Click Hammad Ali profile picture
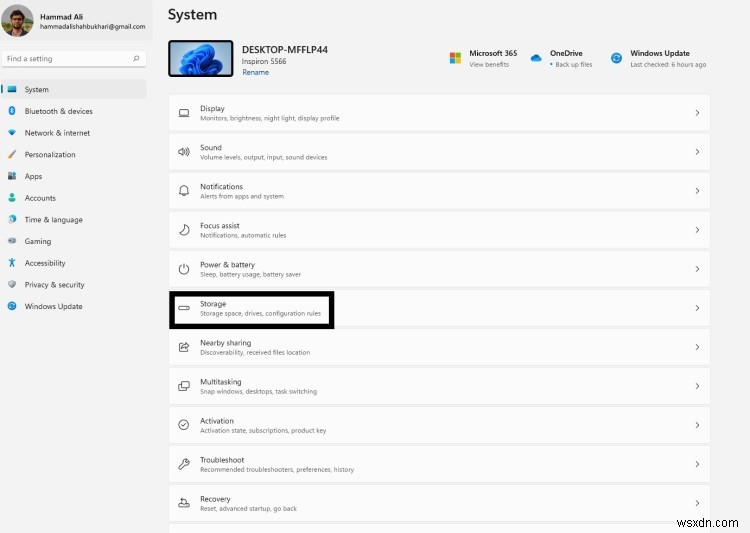 pos(17,20)
